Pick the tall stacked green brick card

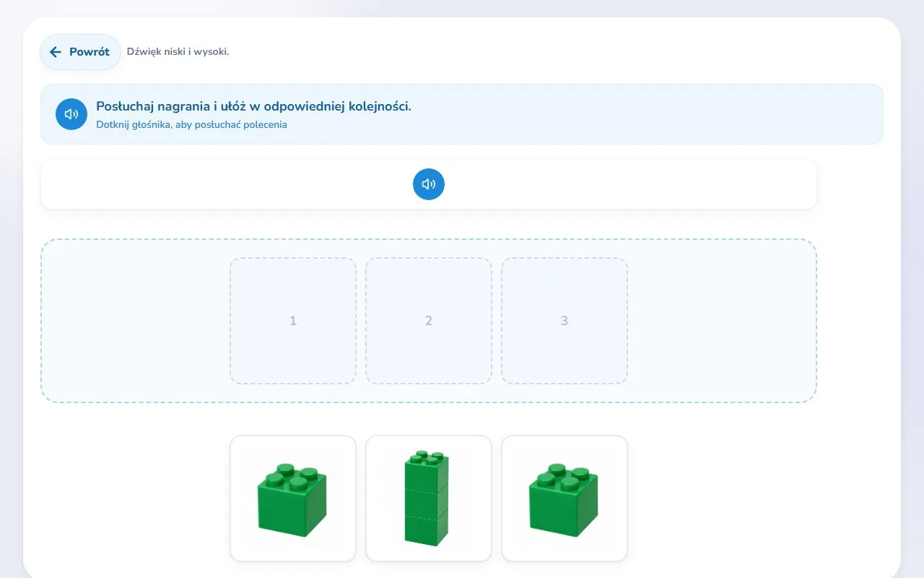coord(429,499)
